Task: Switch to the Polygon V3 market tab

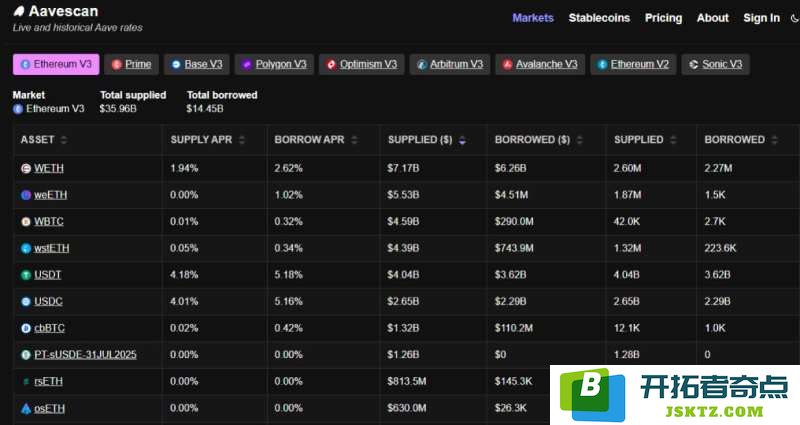Action: click(x=274, y=64)
